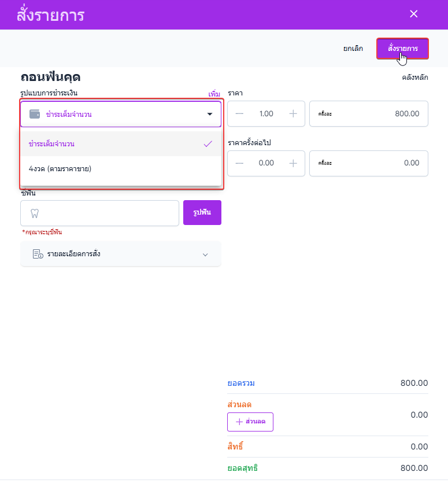The height and width of the screenshot is (483, 448).
Task: Click plus on ราคาครั้งต่อไป row
Action: point(293,163)
